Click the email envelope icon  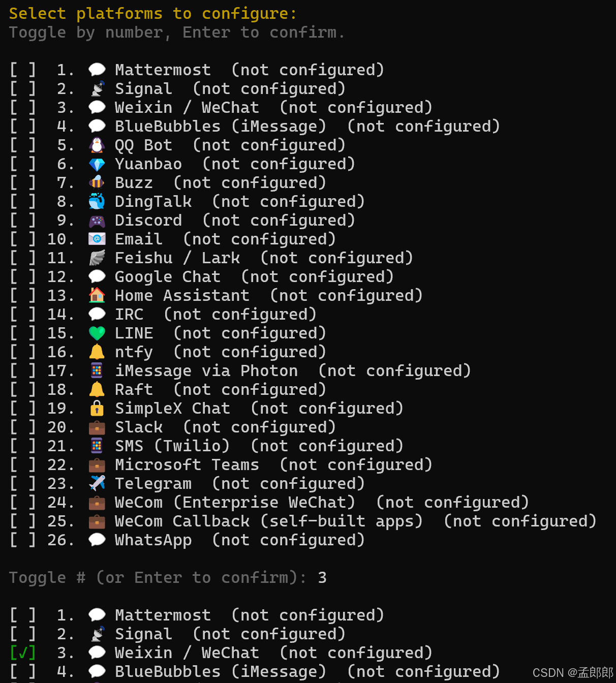click(x=97, y=239)
